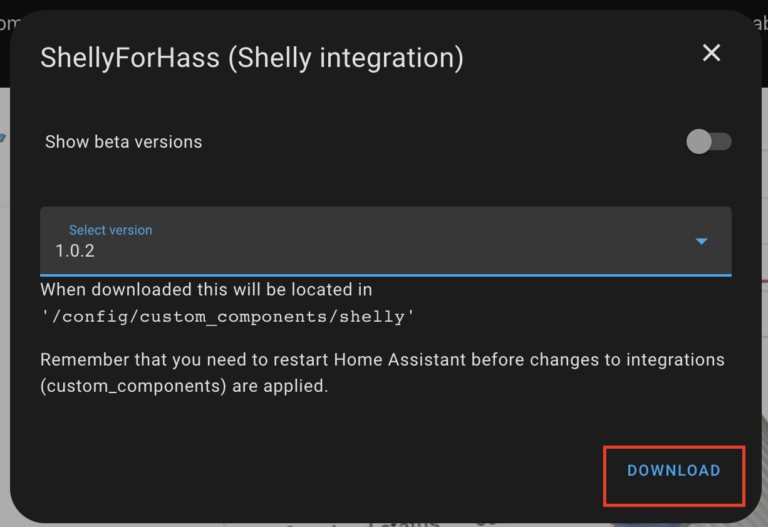Click the restart Home Assistant reminder text
The height and width of the screenshot is (527, 768).
(382, 359)
